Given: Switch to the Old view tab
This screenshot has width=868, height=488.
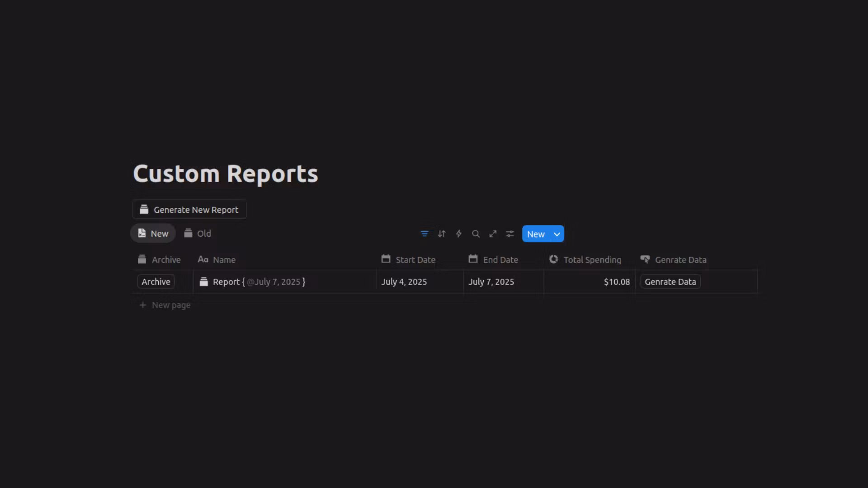Looking at the screenshot, I should click(198, 233).
